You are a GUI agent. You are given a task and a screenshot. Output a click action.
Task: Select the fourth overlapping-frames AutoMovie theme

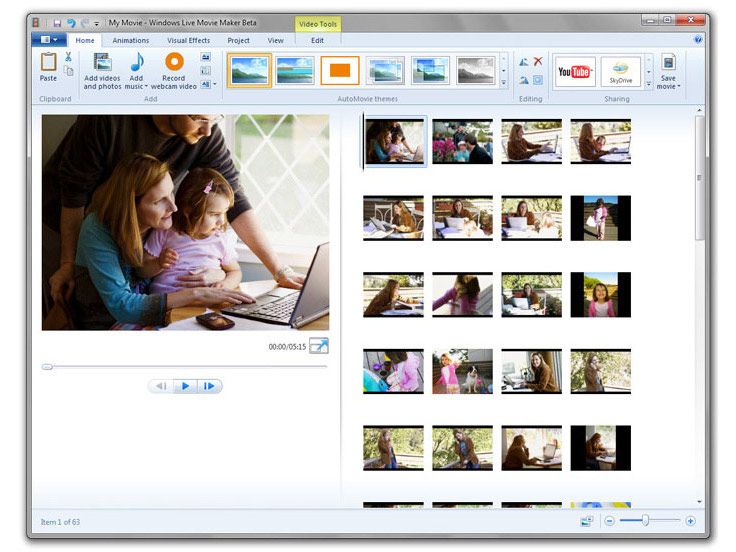coord(385,70)
